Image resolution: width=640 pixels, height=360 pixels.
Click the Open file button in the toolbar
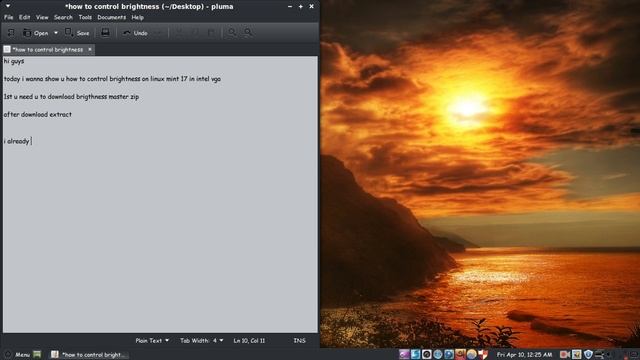point(36,33)
